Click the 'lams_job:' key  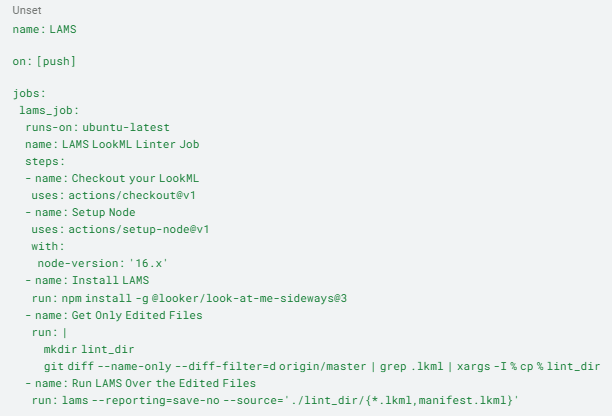click(x=49, y=110)
